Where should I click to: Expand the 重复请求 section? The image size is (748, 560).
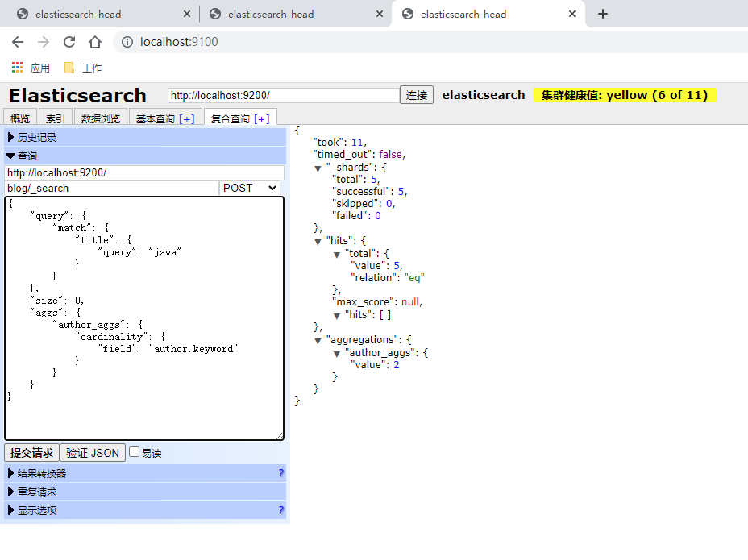[145, 492]
